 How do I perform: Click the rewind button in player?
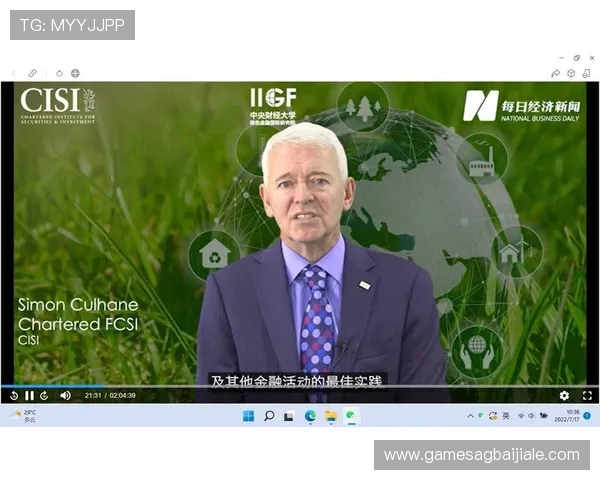click(14, 396)
